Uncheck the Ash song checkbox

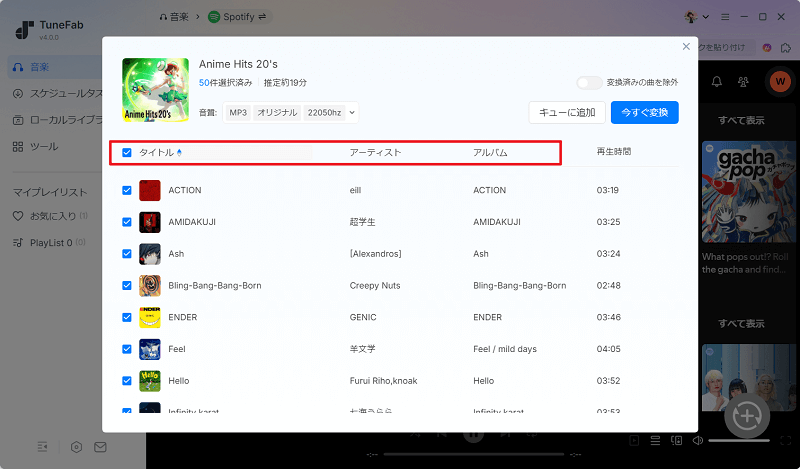pos(127,254)
